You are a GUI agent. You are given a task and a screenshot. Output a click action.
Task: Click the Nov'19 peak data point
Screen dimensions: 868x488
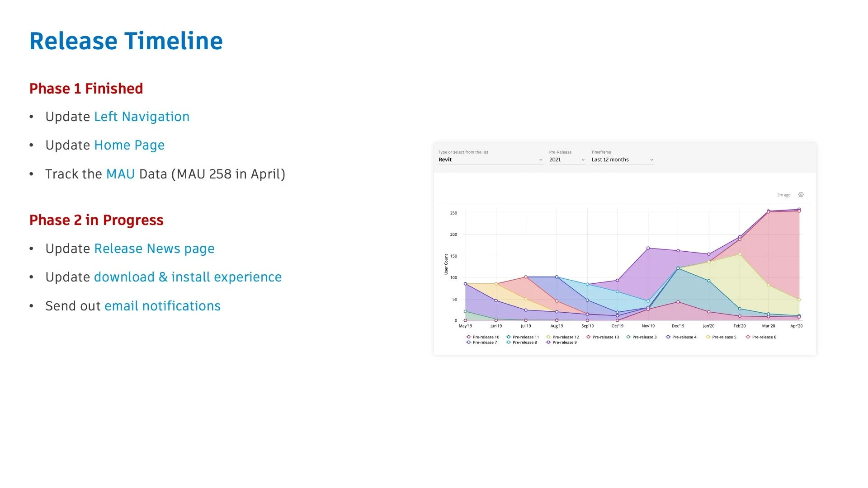(648, 248)
